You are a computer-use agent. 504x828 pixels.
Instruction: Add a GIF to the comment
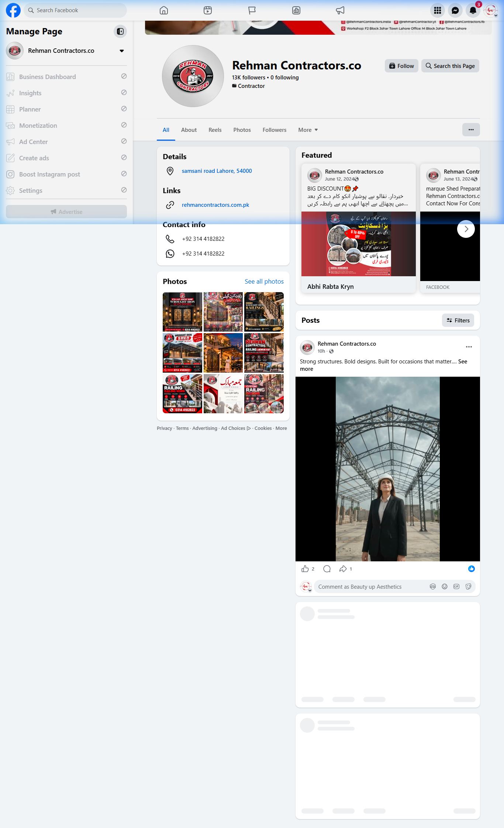pyautogui.click(x=456, y=586)
